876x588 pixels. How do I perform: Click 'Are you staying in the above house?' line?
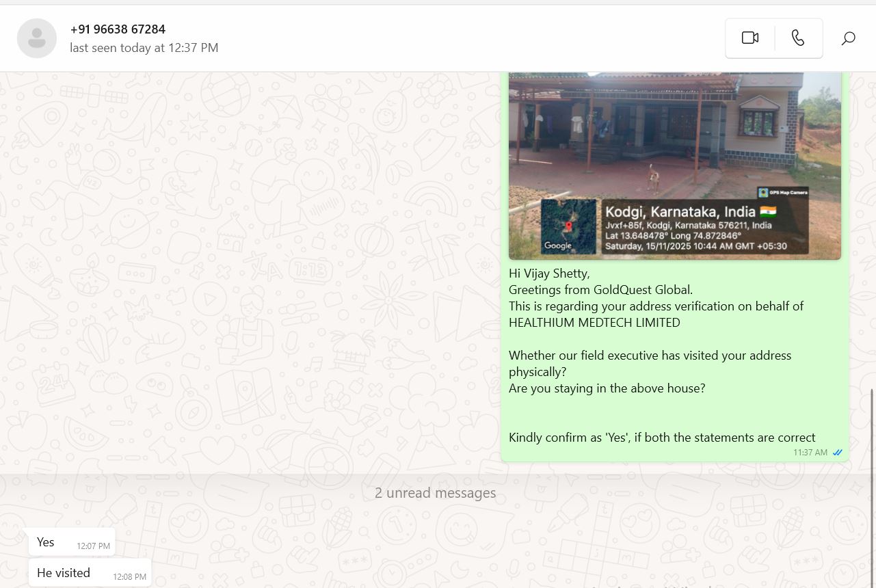point(607,388)
